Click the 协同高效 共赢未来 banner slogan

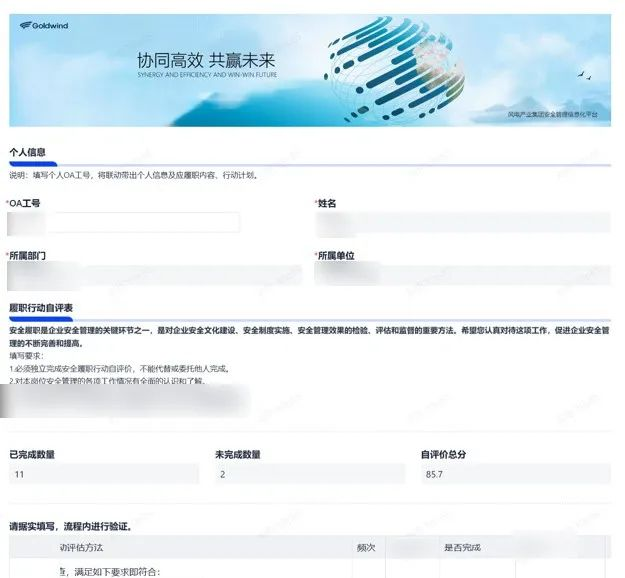tap(205, 60)
